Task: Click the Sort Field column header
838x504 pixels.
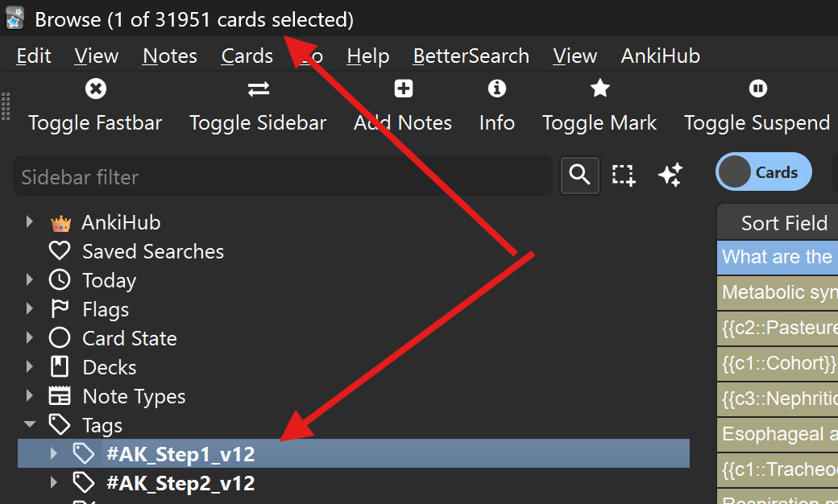Action: coord(784,223)
